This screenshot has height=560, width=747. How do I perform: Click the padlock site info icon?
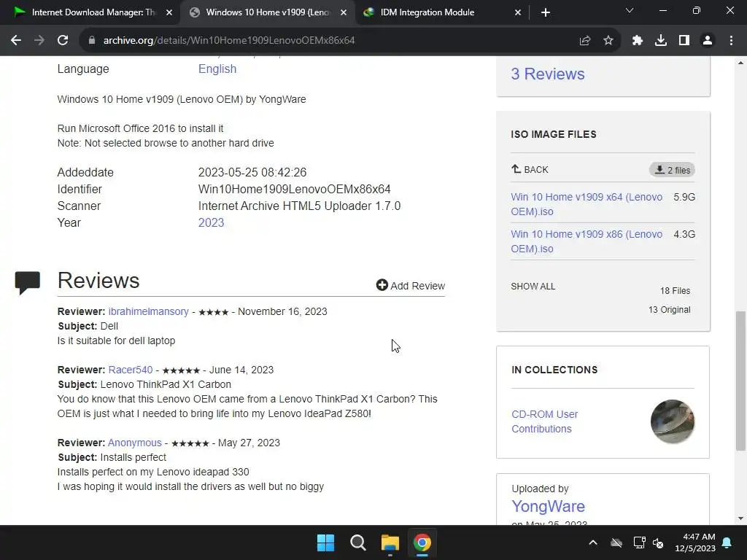pyautogui.click(x=92, y=41)
